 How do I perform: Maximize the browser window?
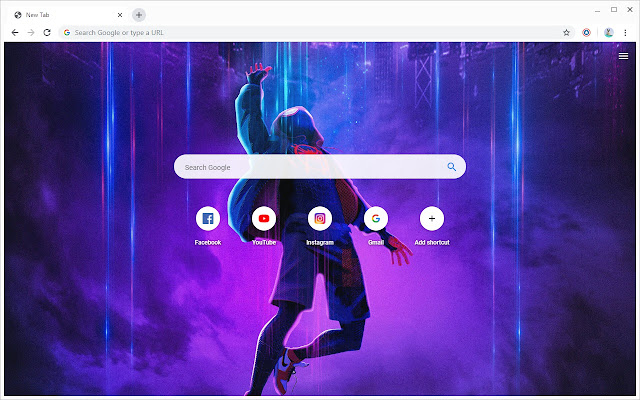pos(614,9)
